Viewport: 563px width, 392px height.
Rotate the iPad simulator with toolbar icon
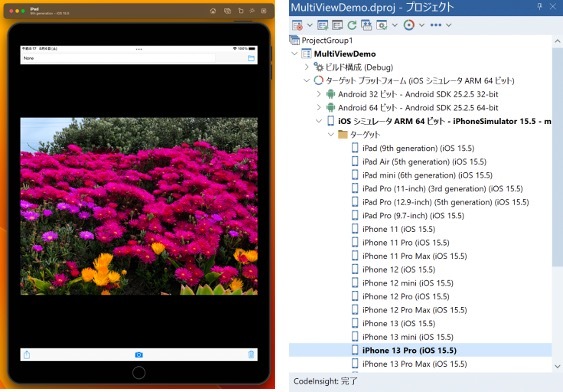(x=241, y=11)
